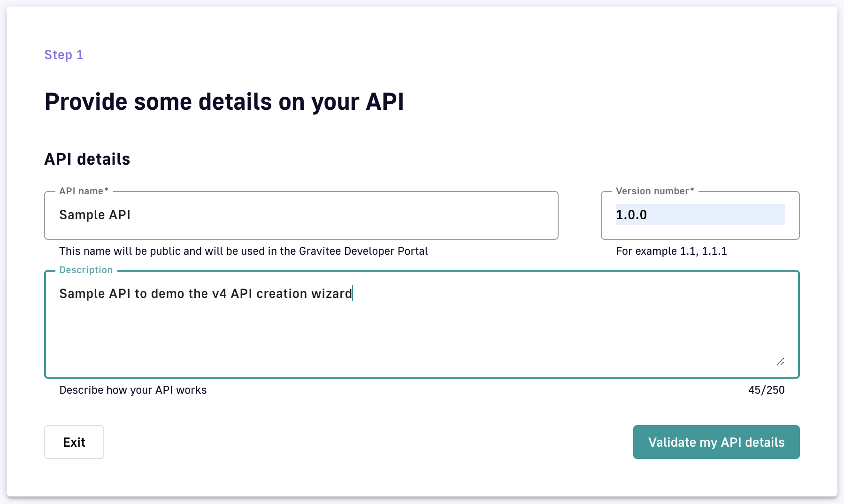Click the 'This name will be public' helper text

pos(243,251)
